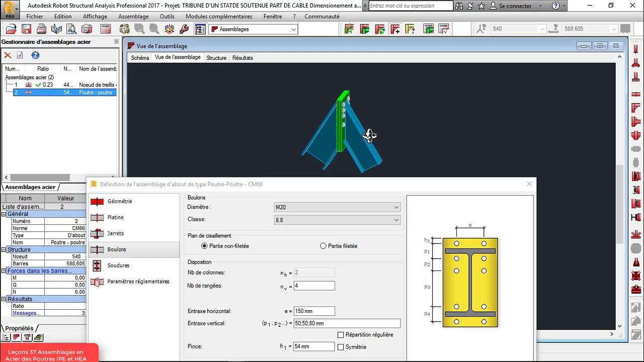Close the assembly definition dialog
This screenshot has width=644, height=362.
pyautogui.click(x=529, y=184)
